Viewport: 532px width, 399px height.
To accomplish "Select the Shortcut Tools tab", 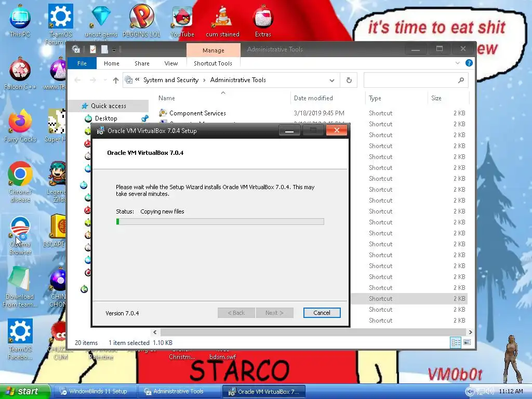I will (x=213, y=63).
